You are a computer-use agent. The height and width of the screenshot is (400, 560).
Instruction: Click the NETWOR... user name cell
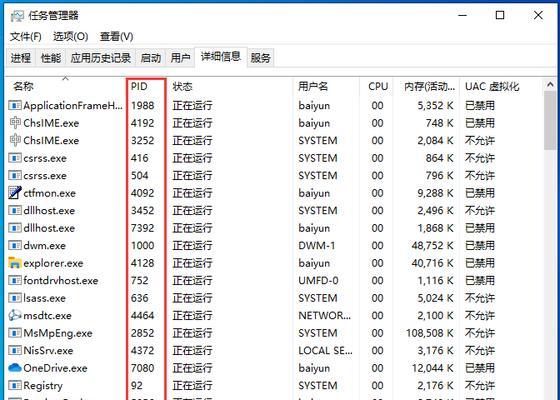point(325,315)
